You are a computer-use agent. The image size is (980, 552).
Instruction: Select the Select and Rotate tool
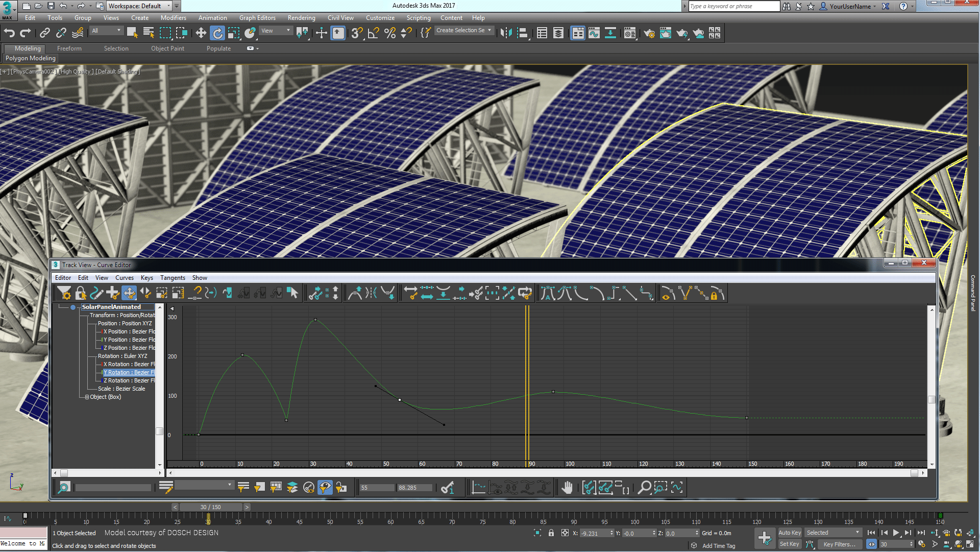point(217,33)
